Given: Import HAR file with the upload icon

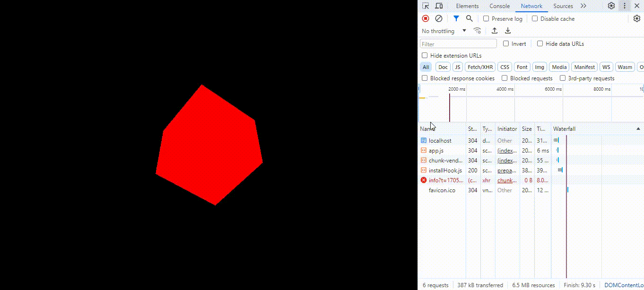Looking at the screenshot, I should coord(495,30).
